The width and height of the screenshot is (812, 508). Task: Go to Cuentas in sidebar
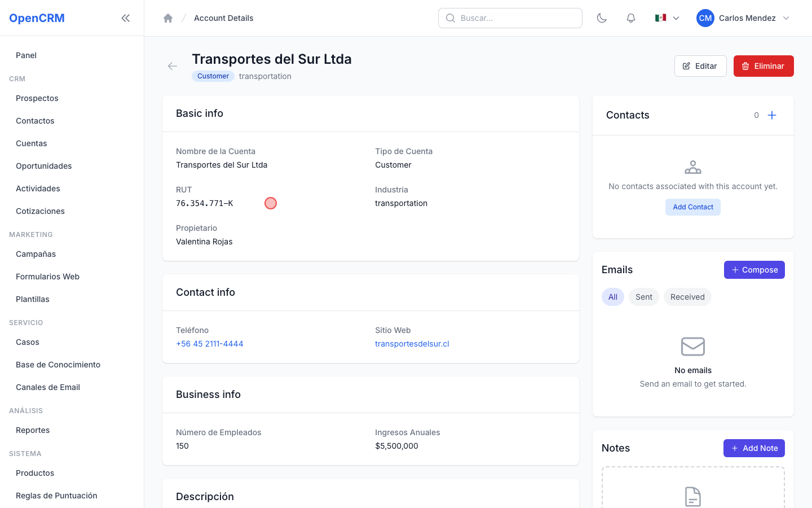tap(72, 143)
